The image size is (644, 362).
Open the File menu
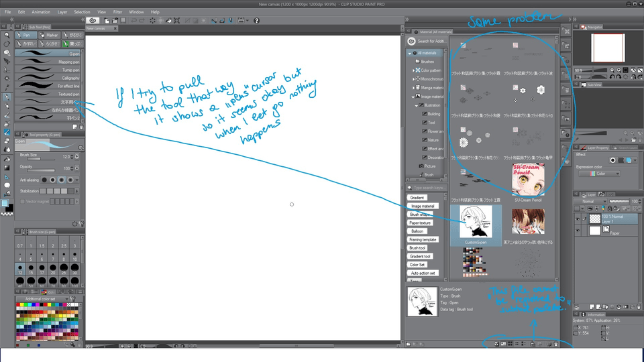8,12
